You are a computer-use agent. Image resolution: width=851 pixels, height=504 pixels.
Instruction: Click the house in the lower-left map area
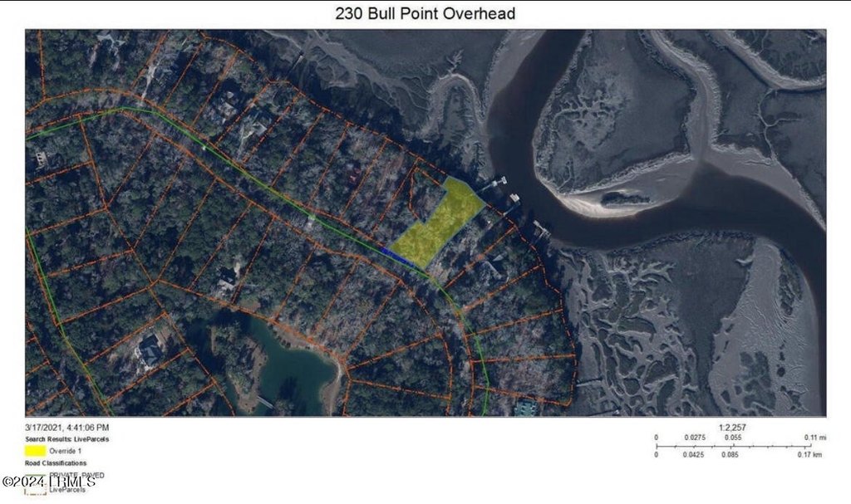(150, 350)
